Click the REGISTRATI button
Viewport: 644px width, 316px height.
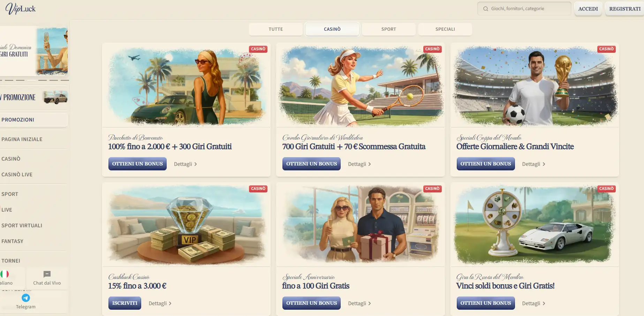625,9
